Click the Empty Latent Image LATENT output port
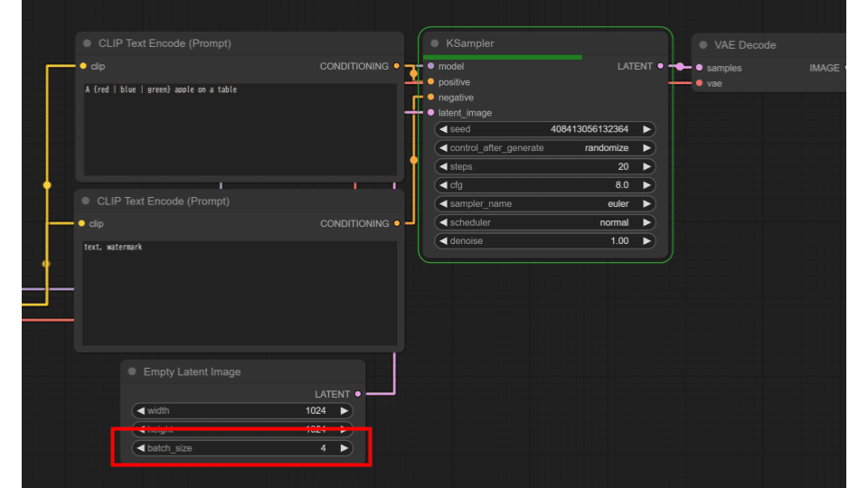 (358, 394)
